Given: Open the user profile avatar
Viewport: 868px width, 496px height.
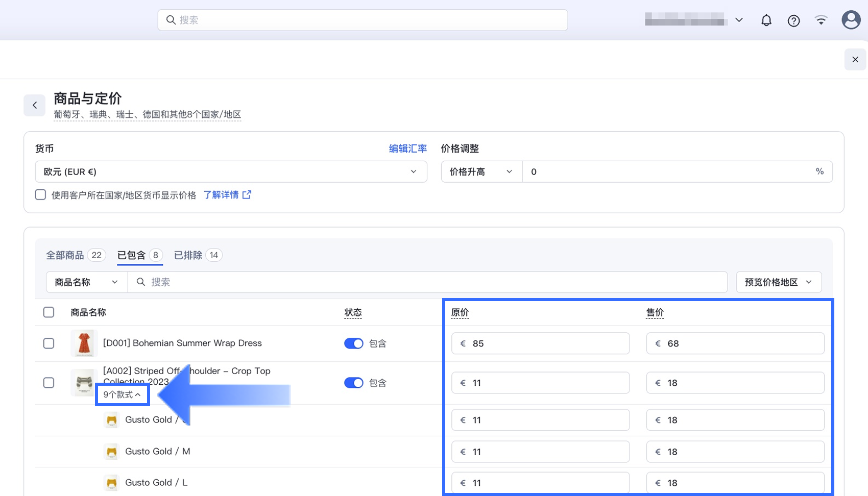Looking at the screenshot, I should (851, 20).
